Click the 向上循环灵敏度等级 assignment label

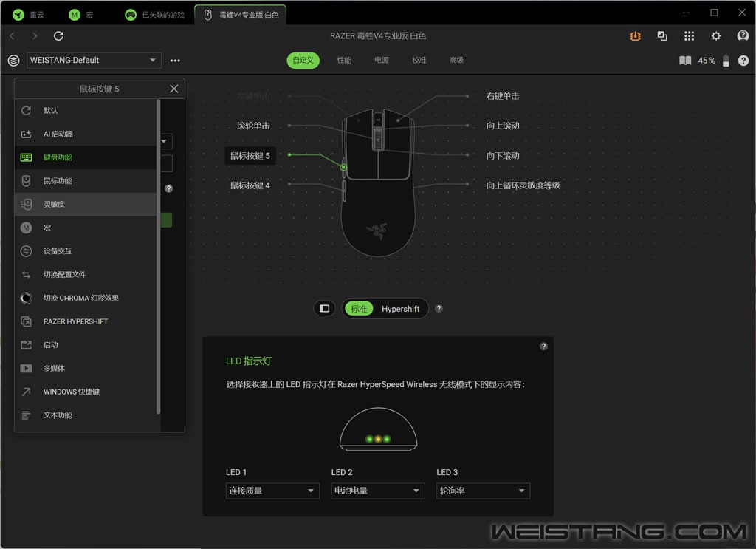[523, 185]
